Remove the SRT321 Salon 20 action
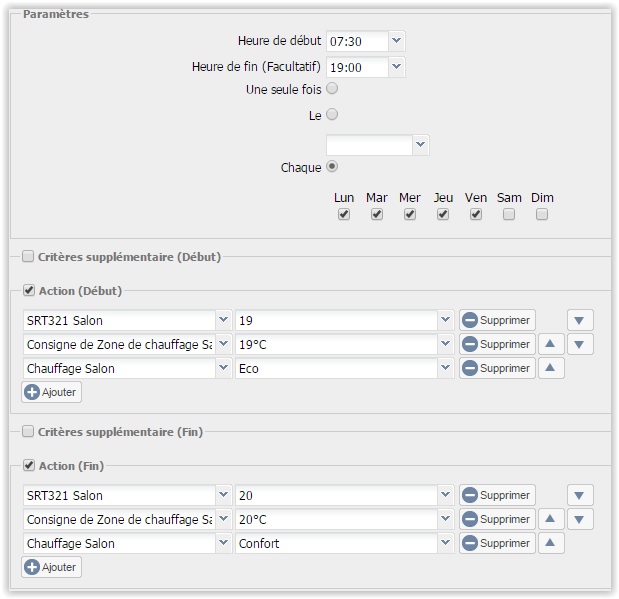This screenshot has width=619, height=599. tap(497, 495)
